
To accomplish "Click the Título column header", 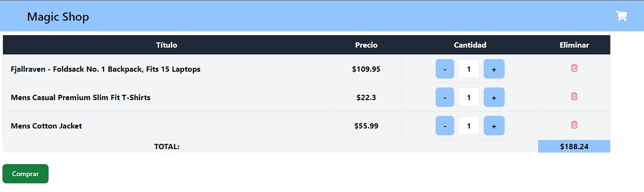I will [167, 45].
